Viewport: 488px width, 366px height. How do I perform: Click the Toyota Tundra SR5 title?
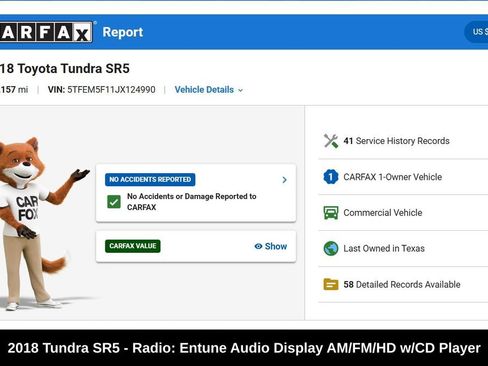pyautogui.click(x=65, y=69)
